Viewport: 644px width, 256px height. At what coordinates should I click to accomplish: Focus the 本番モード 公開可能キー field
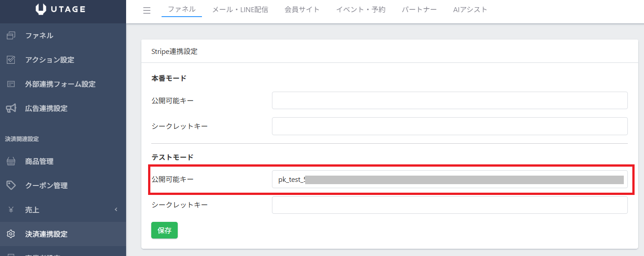point(450,100)
